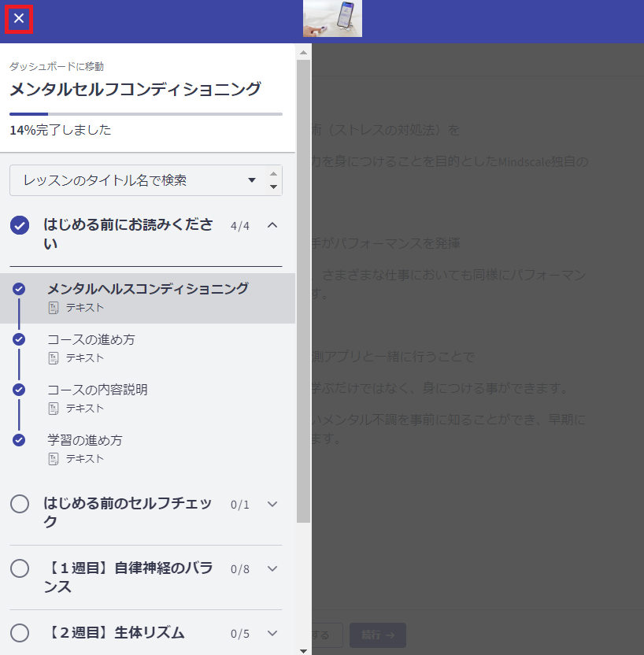Click the メンタルセルフコンディショニング course title
Viewport: 644px width, 655px height.
click(135, 89)
